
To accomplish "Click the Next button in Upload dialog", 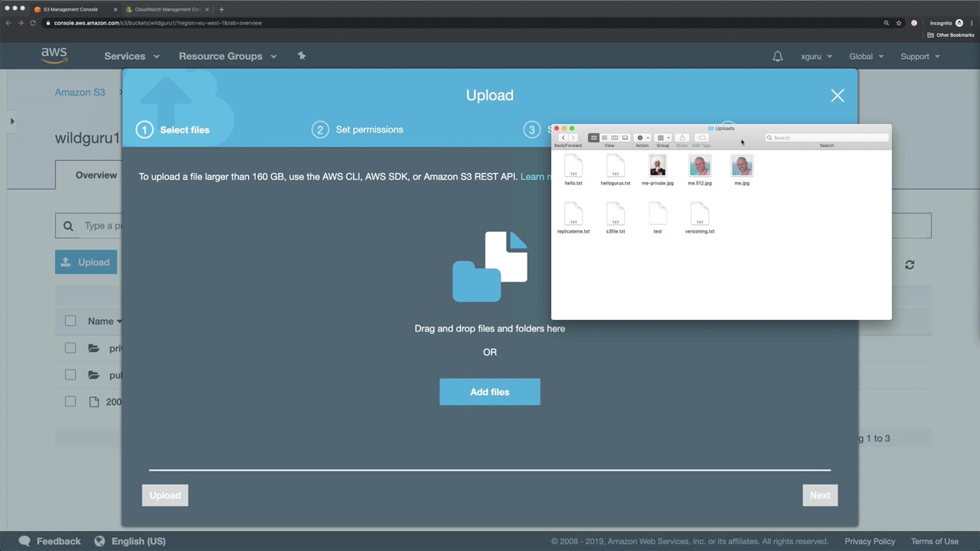I will (820, 495).
